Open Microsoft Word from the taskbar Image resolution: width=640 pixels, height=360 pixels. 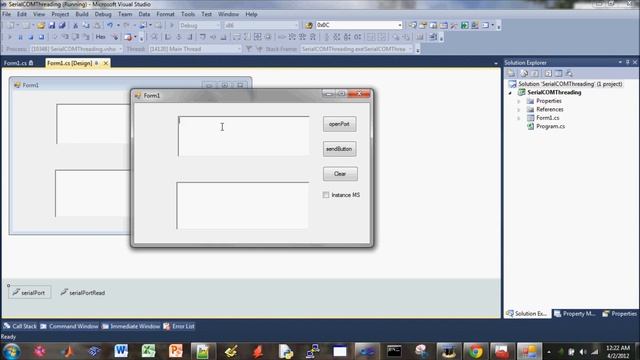[x=121, y=351]
